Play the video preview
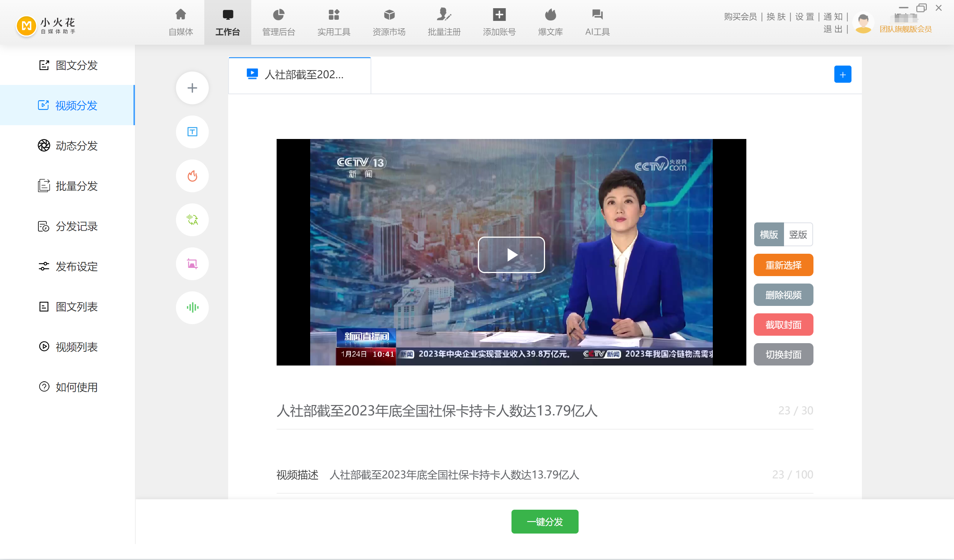This screenshot has height=560, width=954. pyautogui.click(x=511, y=254)
